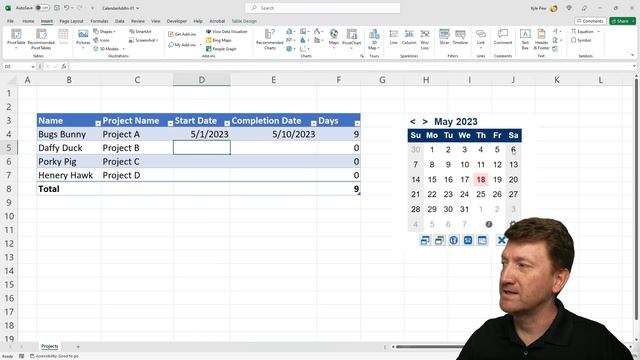Screen dimensions: 640x360
Task: Click the formula bar input
Action: 350,66
